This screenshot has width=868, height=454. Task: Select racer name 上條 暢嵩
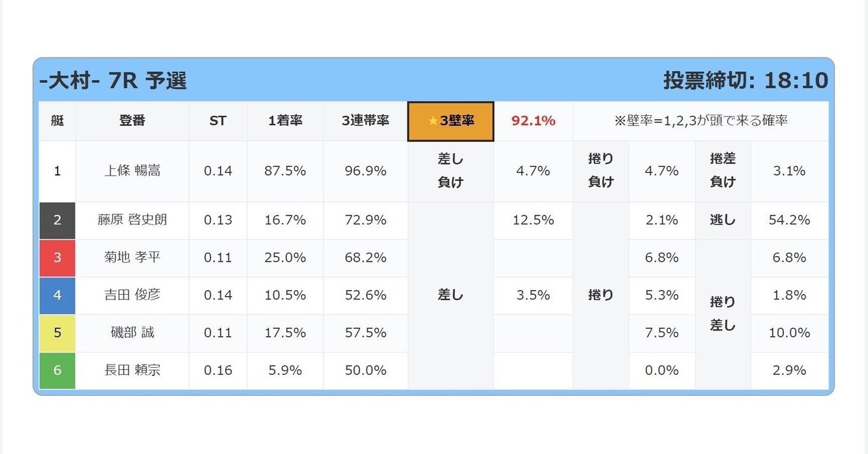(132, 171)
